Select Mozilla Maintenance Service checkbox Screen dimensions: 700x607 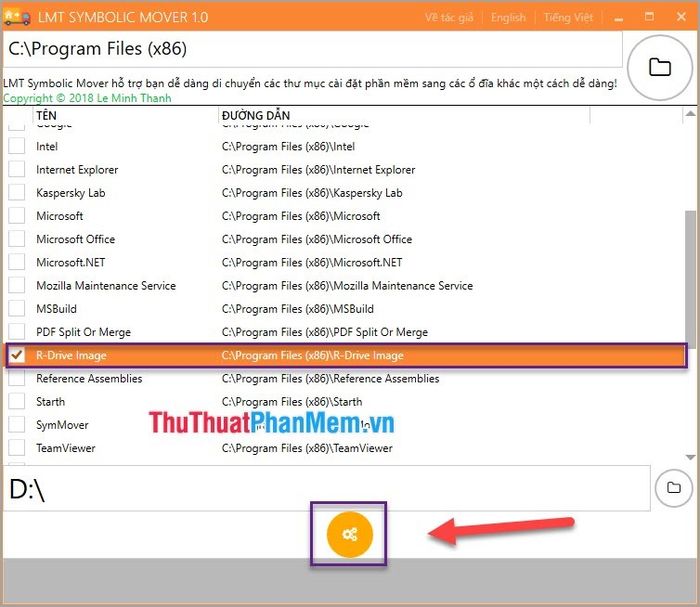click(17, 285)
